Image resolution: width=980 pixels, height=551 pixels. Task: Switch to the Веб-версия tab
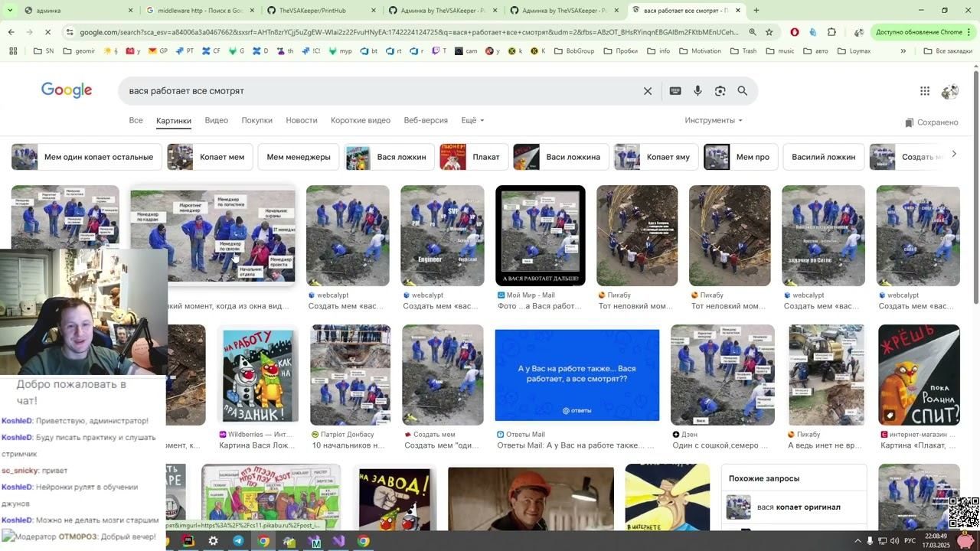pos(426,120)
